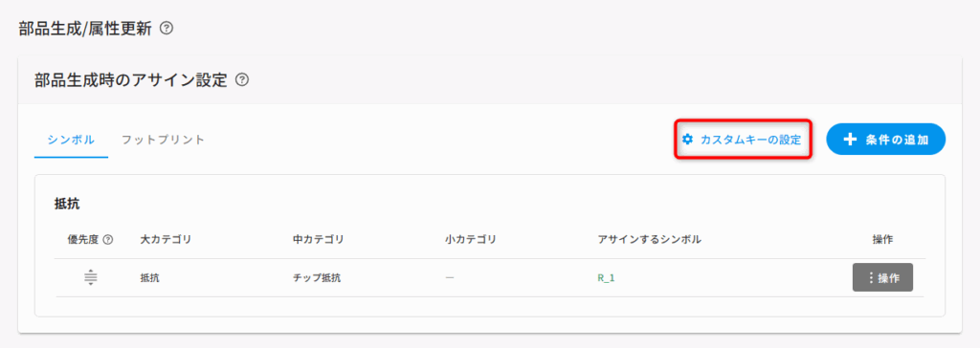This screenshot has height=348, width=980.
Task: Click the priority reorder handle icon
Action: (x=91, y=277)
